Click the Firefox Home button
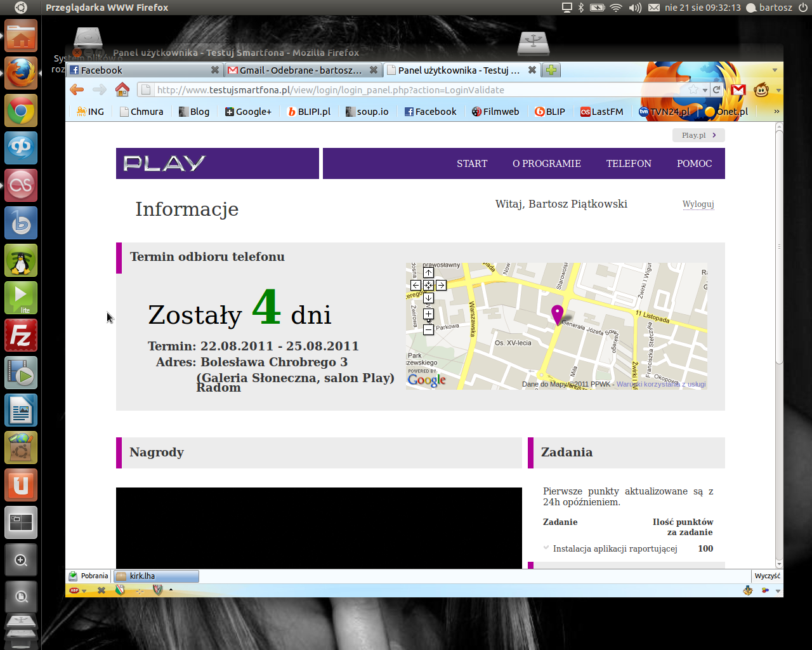The height and width of the screenshot is (650, 812). (x=122, y=90)
